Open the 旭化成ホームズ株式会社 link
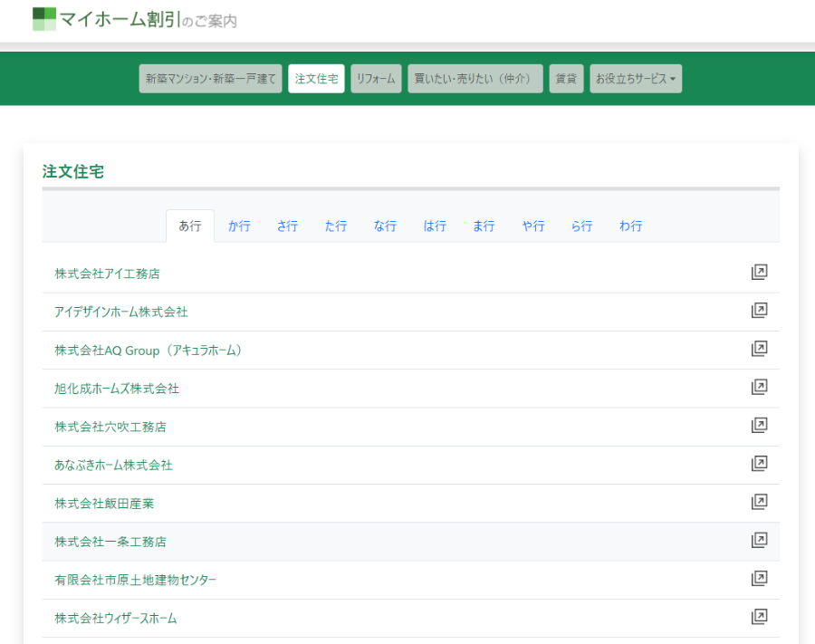Image resolution: width=815 pixels, height=644 pixels. tap(117, 389)
